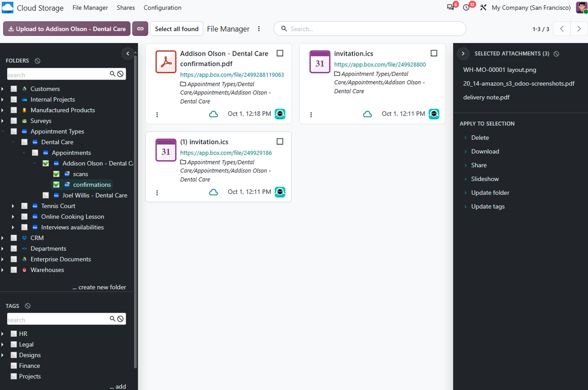Click user avatar on confirmation.pdf card
This screenshot has height=390, width=588.
(280, 114)
